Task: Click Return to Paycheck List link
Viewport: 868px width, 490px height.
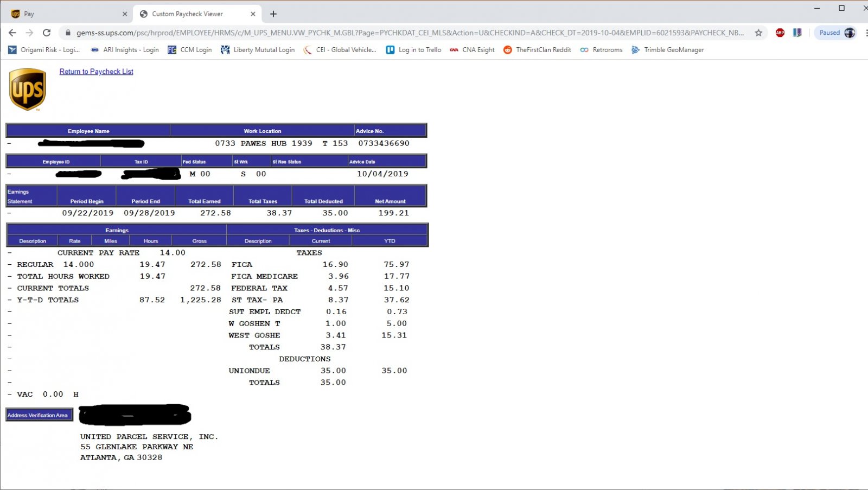Action: click(96, 72)
